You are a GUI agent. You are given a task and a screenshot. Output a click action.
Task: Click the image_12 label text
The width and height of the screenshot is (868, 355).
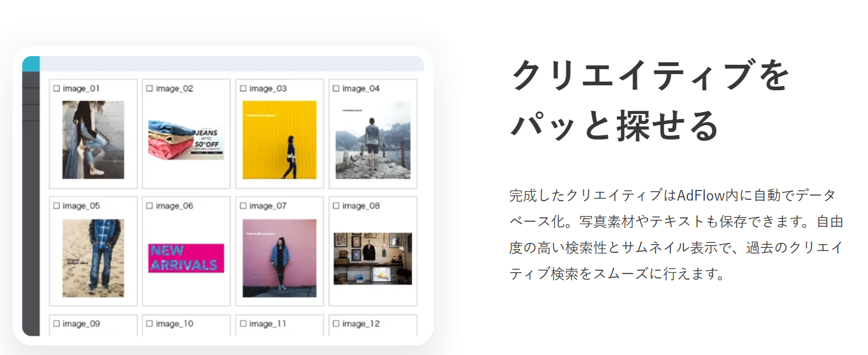click(361, 324)
